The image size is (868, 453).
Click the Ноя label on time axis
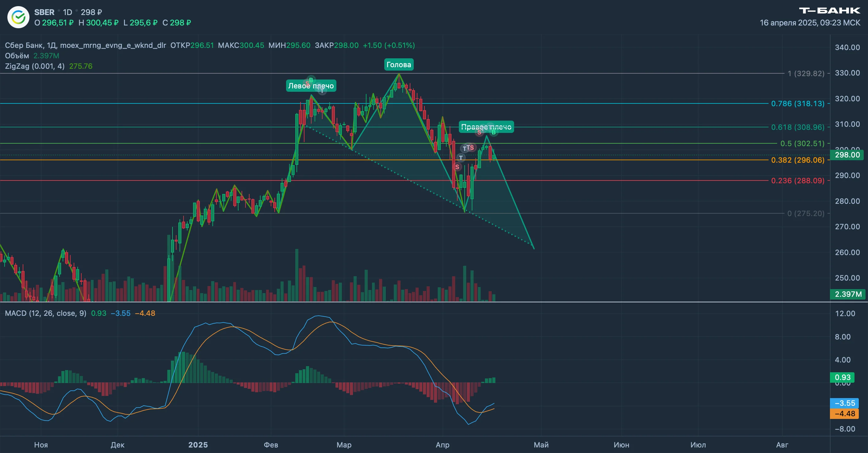pyautogui.click(x=41, y=445)
